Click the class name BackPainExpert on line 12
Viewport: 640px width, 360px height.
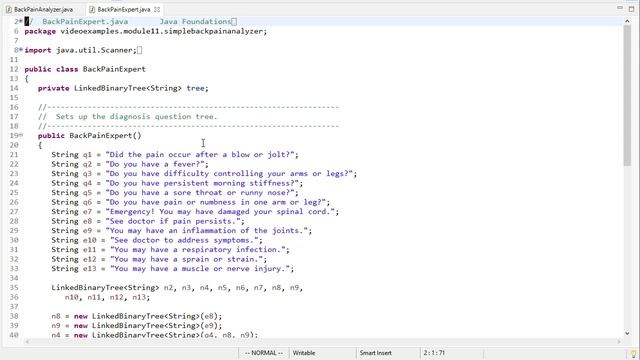point(114,69)
